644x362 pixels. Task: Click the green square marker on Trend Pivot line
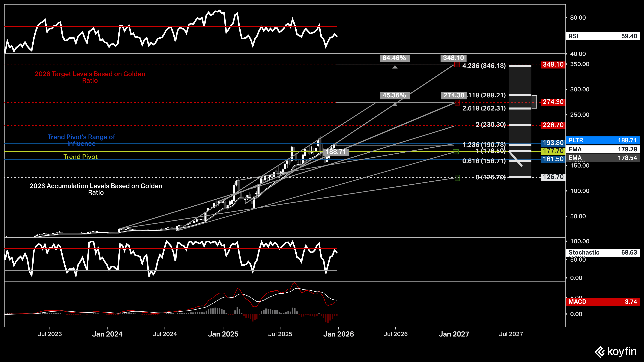coord(455,152)
